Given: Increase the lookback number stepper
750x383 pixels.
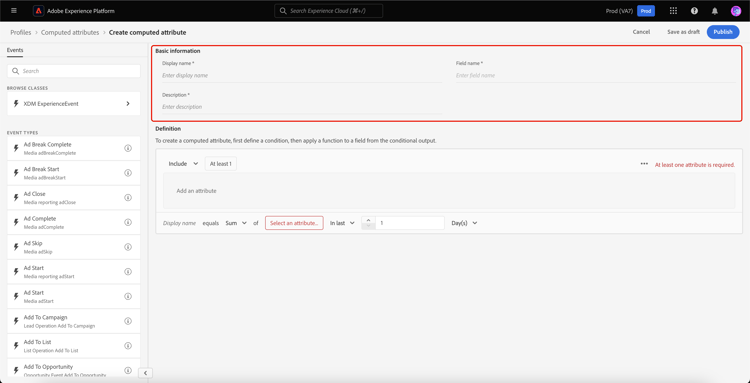Looking at the screenshot, I should tap(368, 220).
